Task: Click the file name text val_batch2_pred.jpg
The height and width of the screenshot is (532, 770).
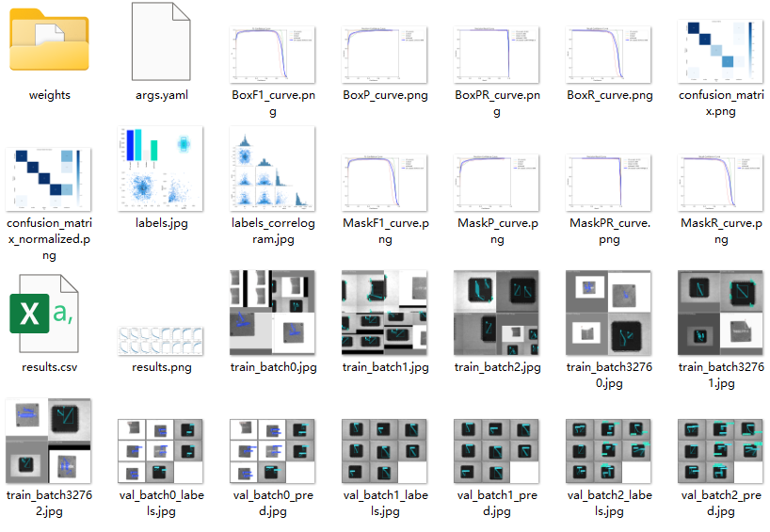Action: coord(721,503)
